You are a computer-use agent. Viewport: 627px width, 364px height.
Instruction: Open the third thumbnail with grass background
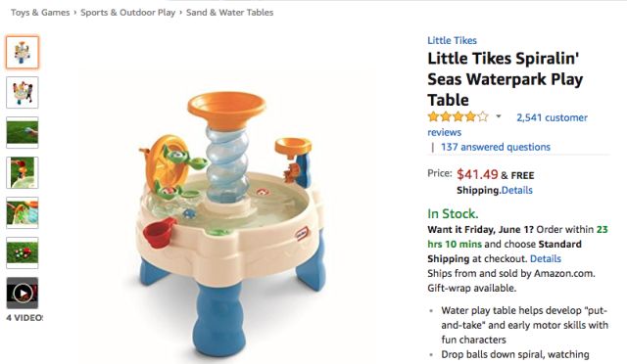point(23,132)
